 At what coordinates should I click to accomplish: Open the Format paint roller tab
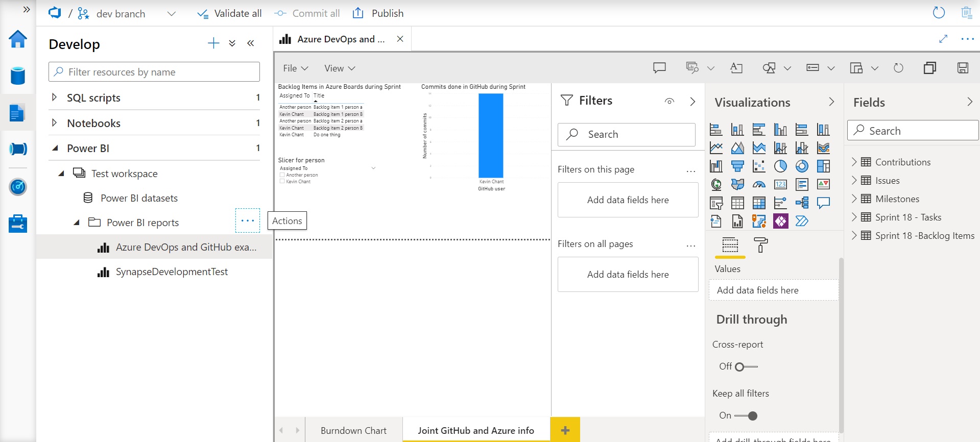coord(760,245)
